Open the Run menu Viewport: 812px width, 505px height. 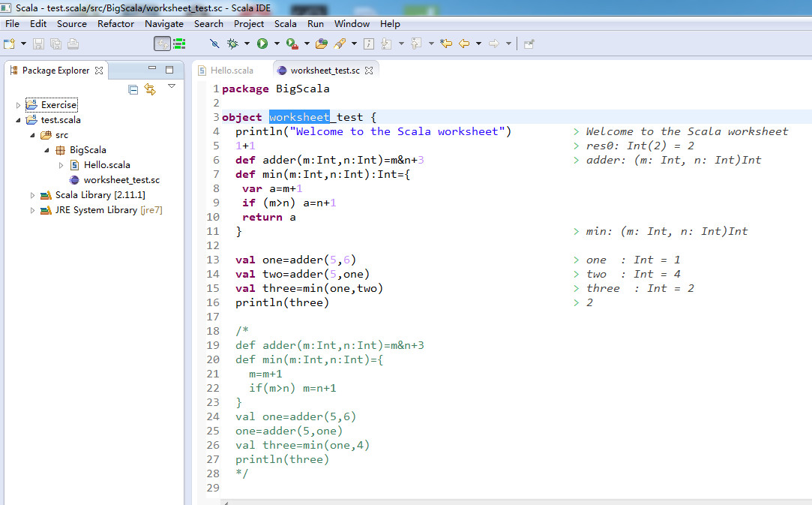[x=316, y=24]
